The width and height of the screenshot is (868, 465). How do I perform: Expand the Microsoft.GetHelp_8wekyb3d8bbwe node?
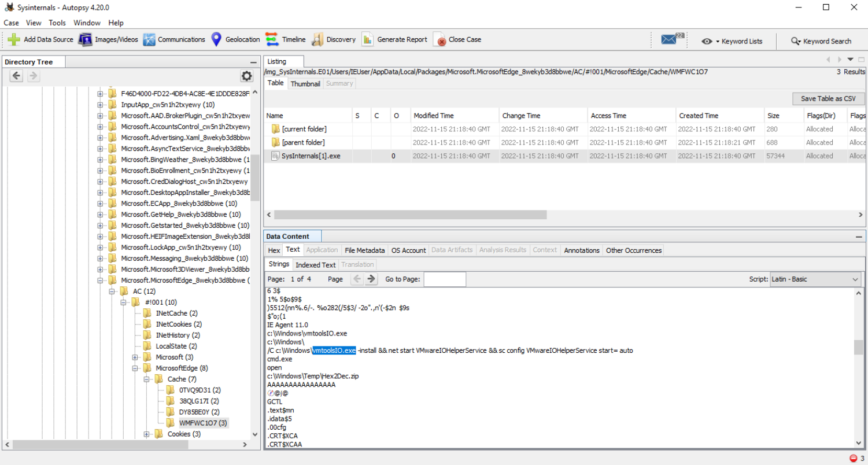100,215
